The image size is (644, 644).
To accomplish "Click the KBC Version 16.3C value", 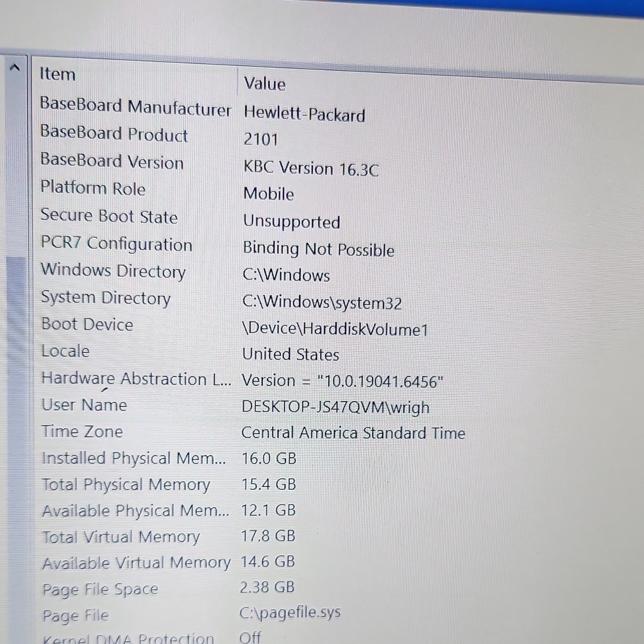I will (x=311, y=168).
